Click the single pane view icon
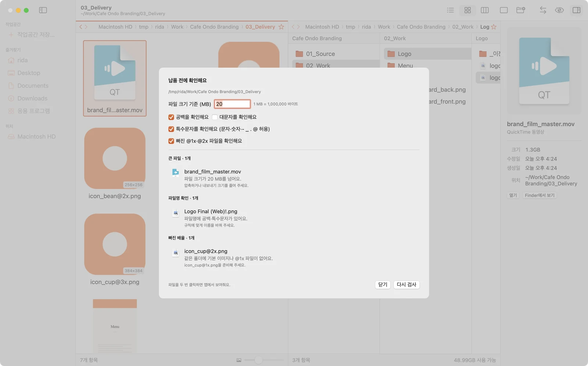Screen dimensions: 588x366 504,10
